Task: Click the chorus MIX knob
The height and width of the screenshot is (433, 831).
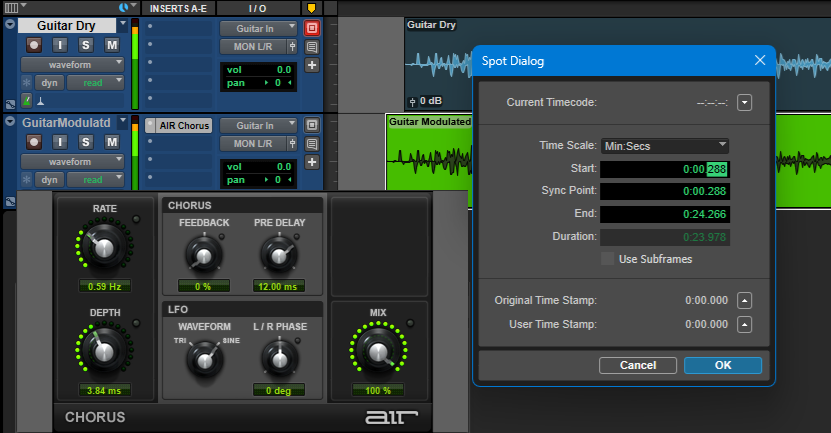Action: [x=378, y=351]
